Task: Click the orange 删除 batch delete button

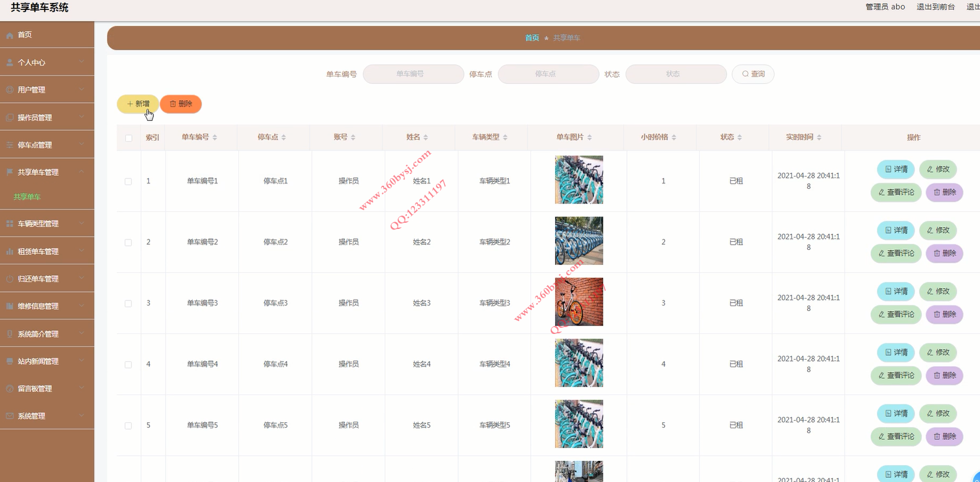Action: click(x=181, y=104)
